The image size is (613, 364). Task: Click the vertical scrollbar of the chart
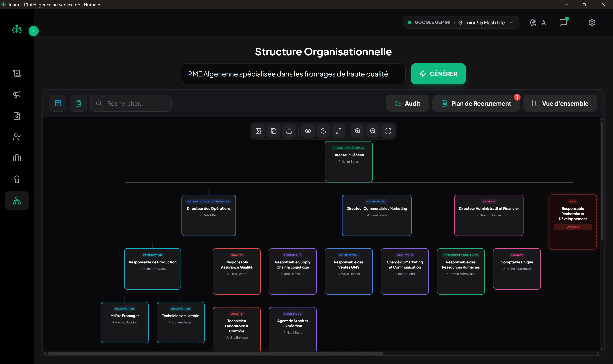[x=602, y=181]
